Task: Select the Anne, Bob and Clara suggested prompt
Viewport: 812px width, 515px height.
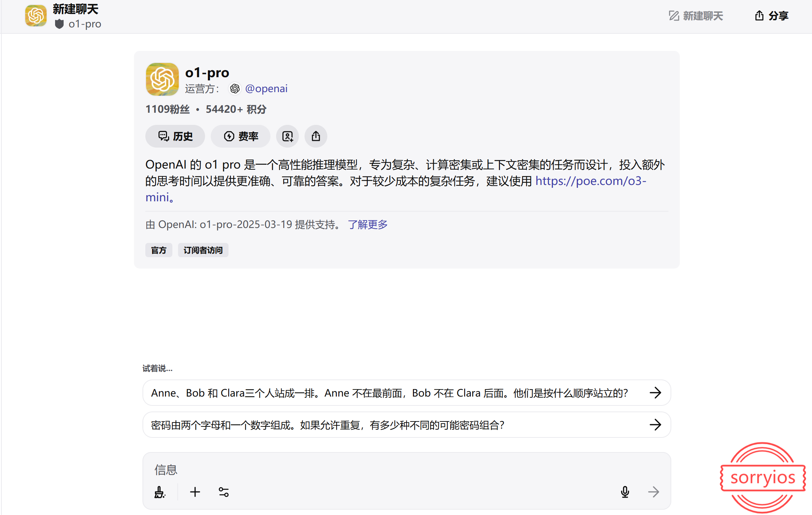Action: 407,393
